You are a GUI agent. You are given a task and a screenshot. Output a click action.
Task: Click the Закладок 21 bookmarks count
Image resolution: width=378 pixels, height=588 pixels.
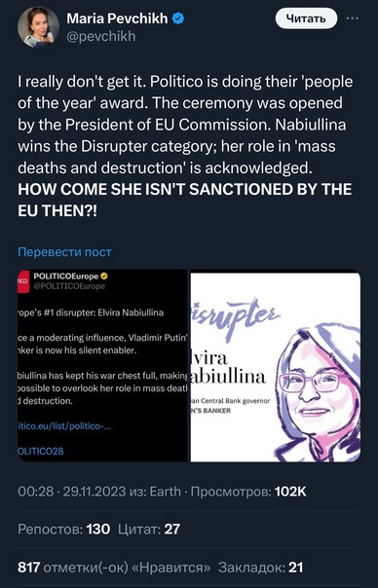[x=260, y=567]
